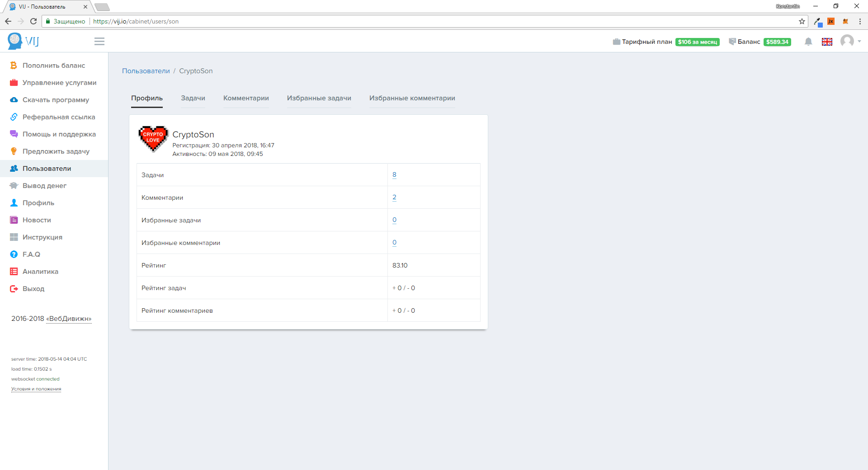Open notifications bell icon
This screenshot has width=868, height=470.
pos(808,42)
